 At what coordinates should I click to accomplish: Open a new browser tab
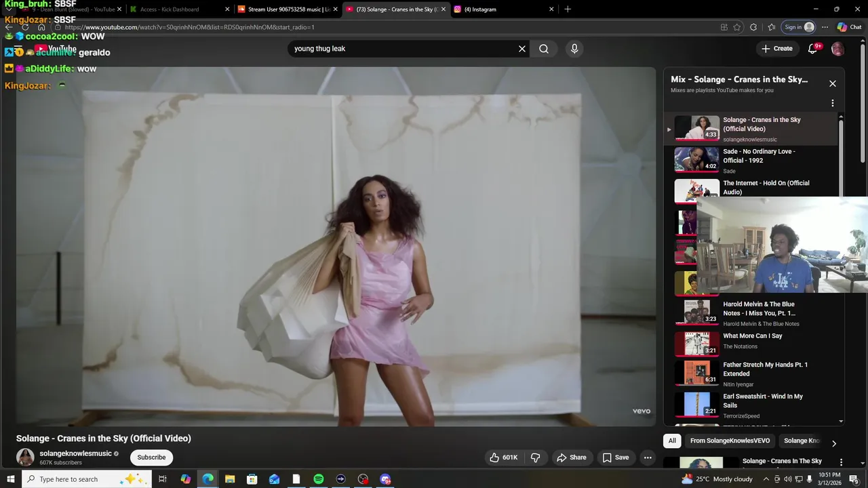pos(568,9)
